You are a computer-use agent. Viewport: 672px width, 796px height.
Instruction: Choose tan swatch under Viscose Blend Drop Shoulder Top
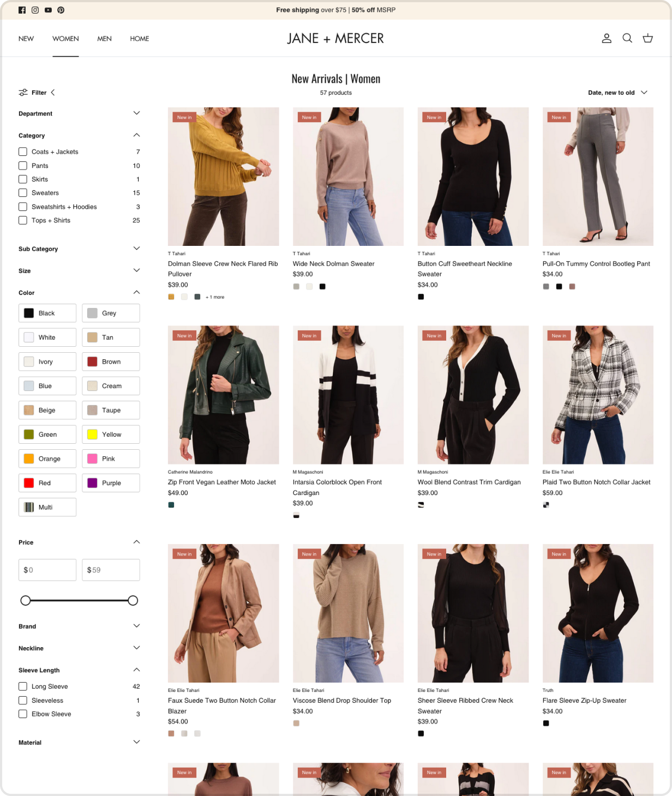[296, 723]
